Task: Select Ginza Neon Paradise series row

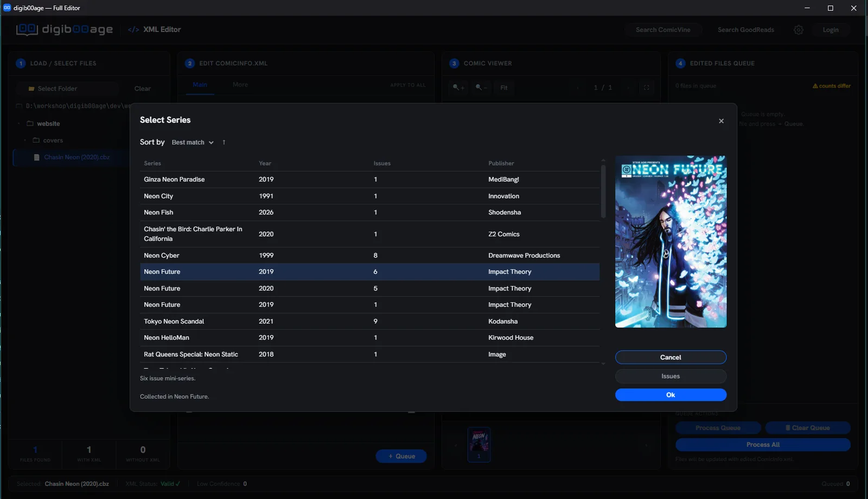Action: click(x=369, y=180)
